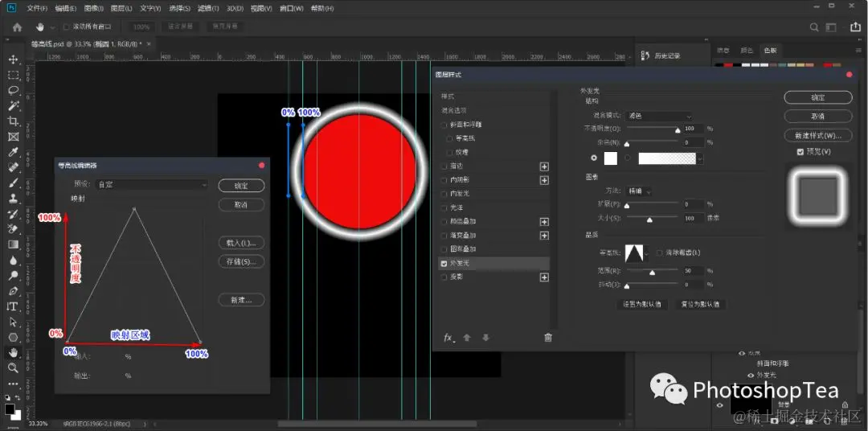Uncheck the 外发光 Outer Glow checkbox

(x=444, y=264)
